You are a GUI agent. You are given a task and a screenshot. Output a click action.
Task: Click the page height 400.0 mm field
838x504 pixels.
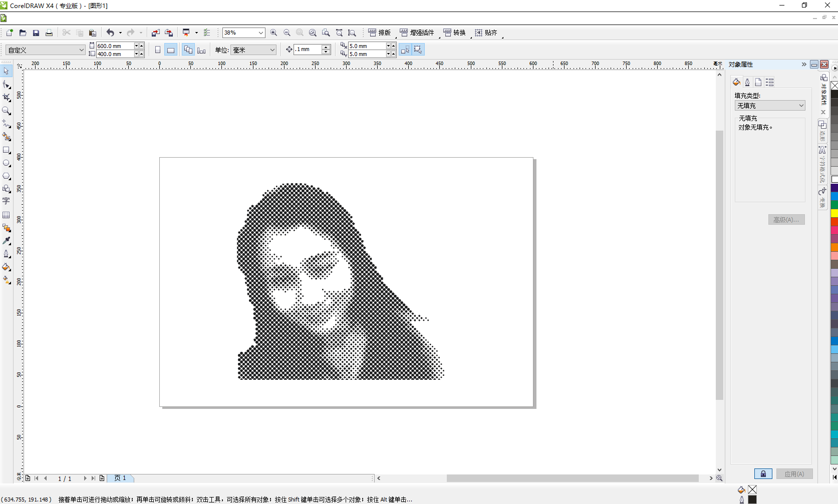click(x=115, y=54)
